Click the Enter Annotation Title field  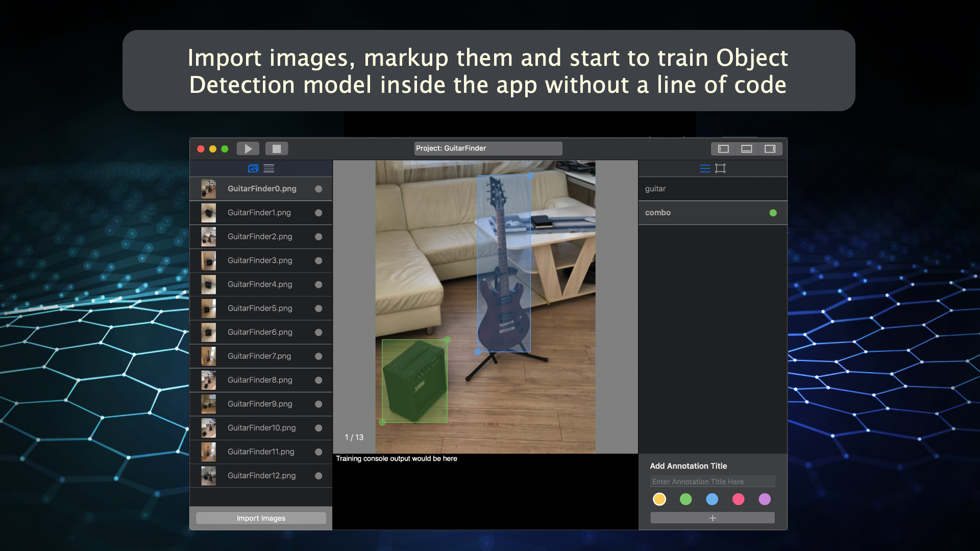pyautogui.click(x=713, y=481)
